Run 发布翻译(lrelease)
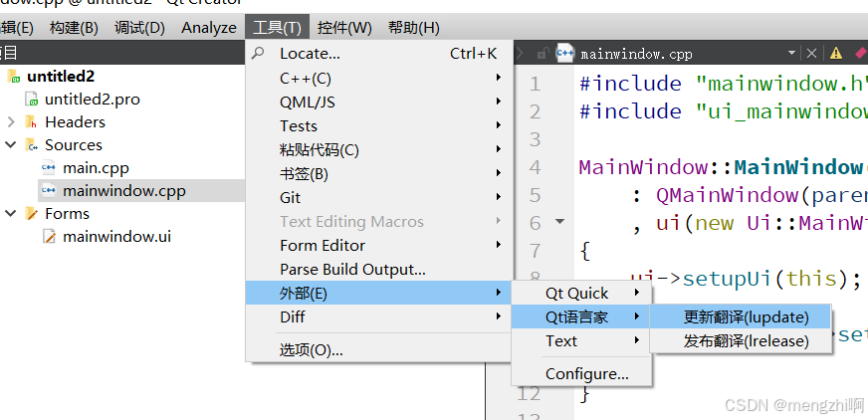 click(741, 340)
